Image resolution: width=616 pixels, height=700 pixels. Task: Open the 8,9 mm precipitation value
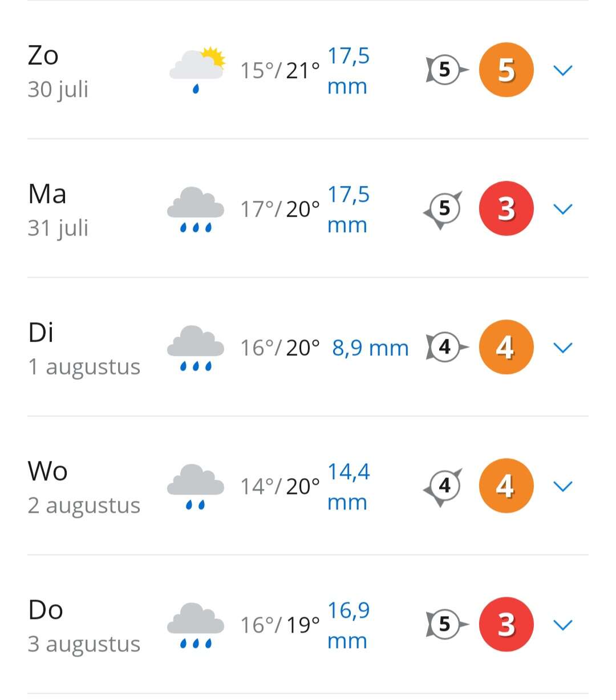pyautogui.click(x=370, y=348)
